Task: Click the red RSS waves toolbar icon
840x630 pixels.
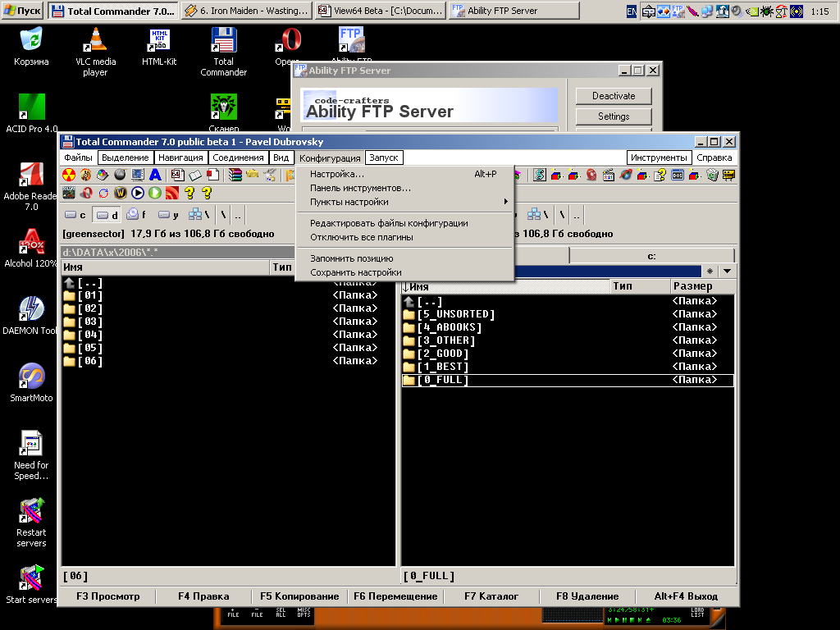Action: [172, 193]
